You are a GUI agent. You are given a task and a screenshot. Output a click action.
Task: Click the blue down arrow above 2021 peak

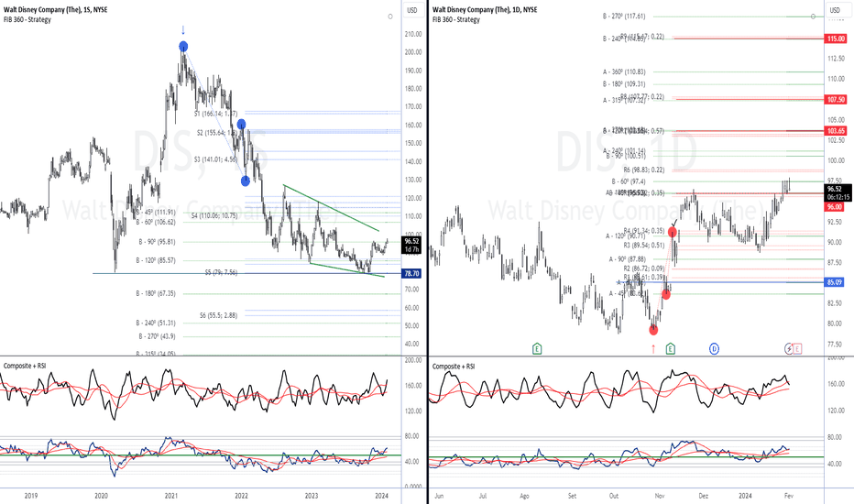coord(183,29)
